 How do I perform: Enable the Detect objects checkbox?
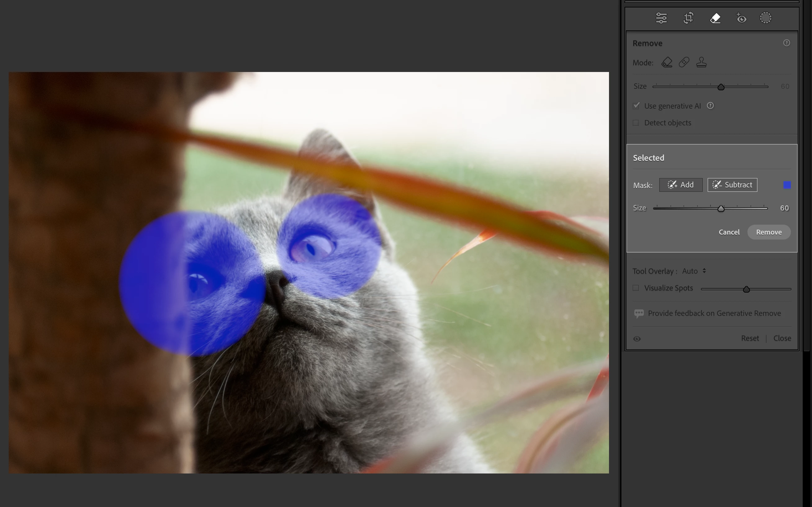click(636, 123)
